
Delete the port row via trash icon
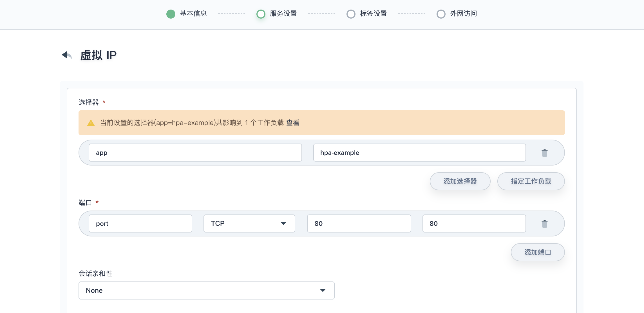click(x=544, y=224)
